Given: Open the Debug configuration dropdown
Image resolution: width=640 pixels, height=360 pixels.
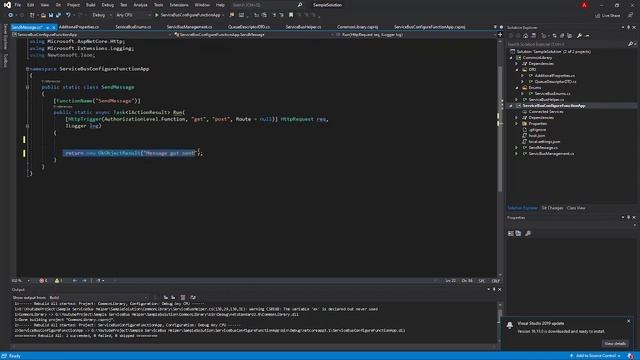Looking at the screenshot, I should pos(101,15).
